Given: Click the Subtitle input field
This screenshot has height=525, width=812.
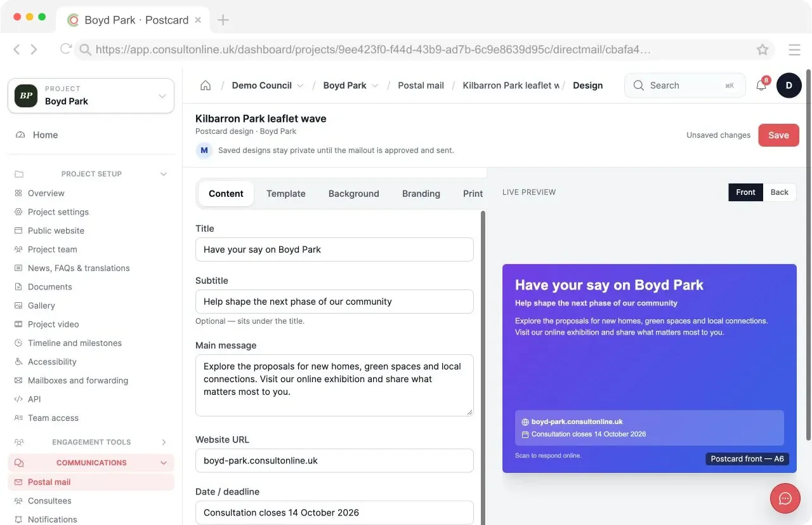Looking at the screenshot, I should click(334, 302).
